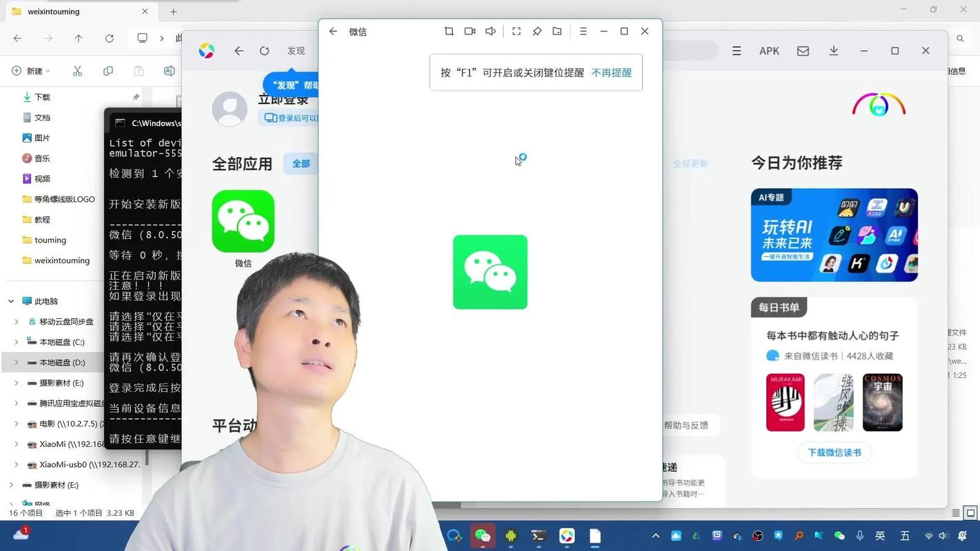Open the mail inbox icon in the app store
The width and height of the screenshot is (980, 551).
coord(804,51)
